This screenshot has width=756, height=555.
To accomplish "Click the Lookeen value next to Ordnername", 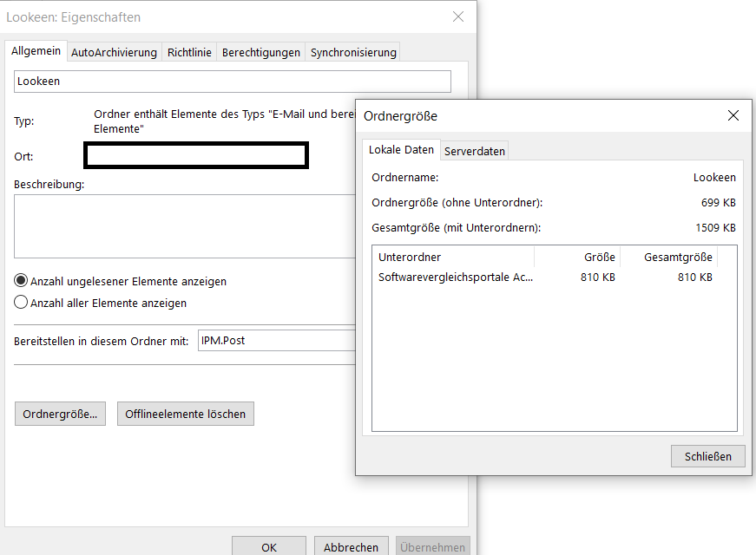I will tap(714, 177).
